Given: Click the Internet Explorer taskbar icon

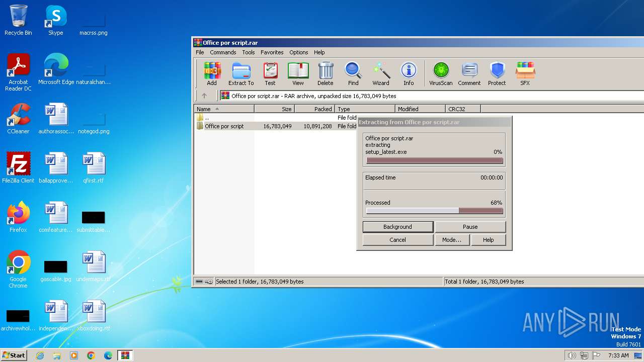Looking at the screenshot, I should pos(40,355).
